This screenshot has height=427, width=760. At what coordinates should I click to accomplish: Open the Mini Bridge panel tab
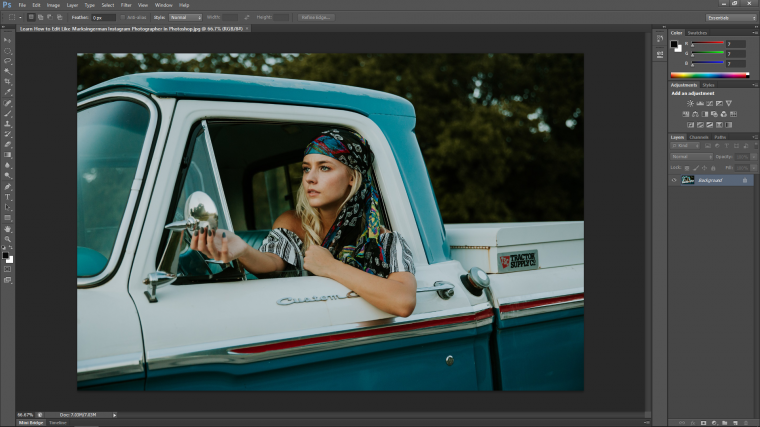click(31, 423)
